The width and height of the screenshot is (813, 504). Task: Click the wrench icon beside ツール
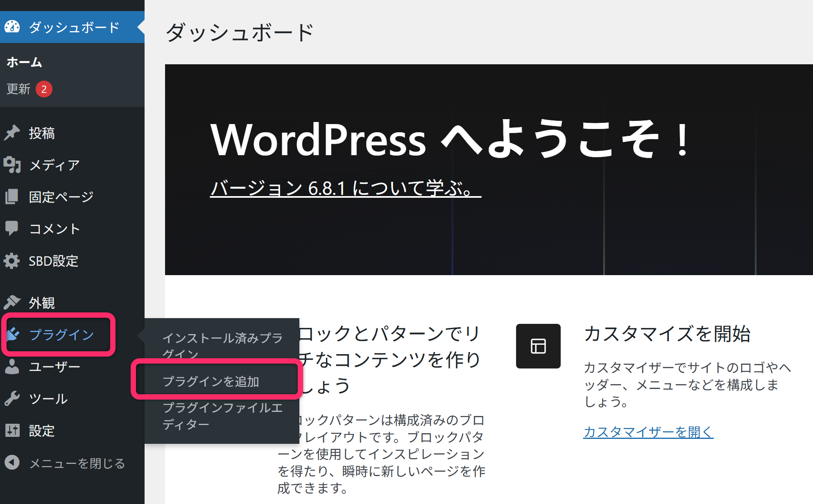point(12,398)
